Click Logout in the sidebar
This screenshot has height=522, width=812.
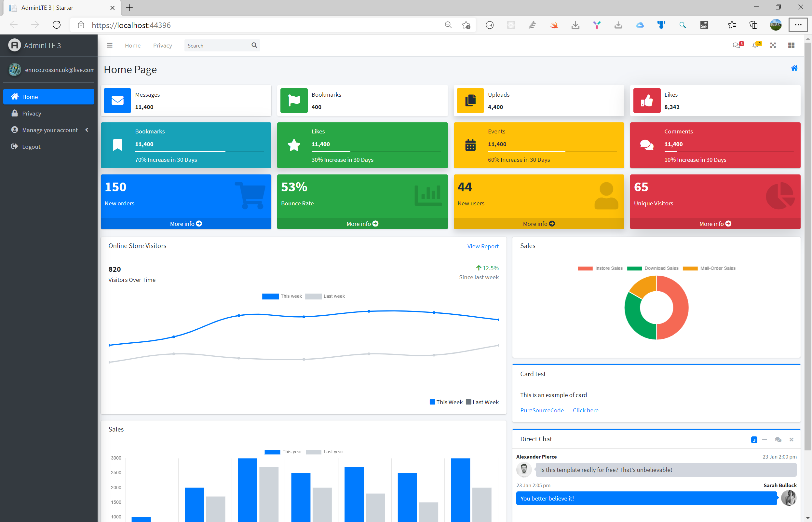[31, 147]
